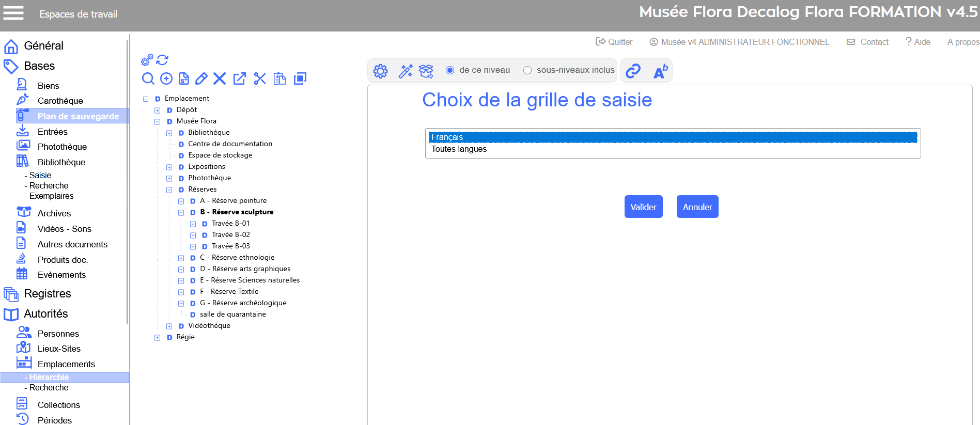Open the Collections menu entry

[58, 405]
